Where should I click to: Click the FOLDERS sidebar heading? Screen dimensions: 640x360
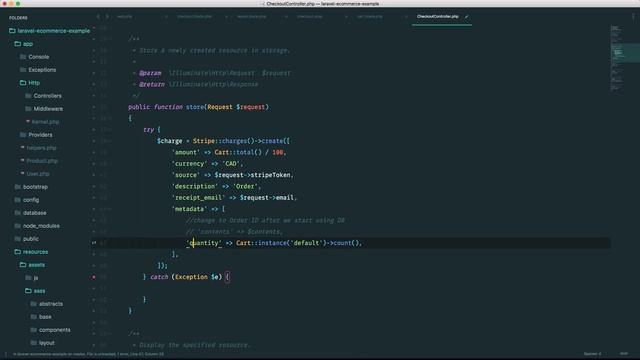click(18, 18)
